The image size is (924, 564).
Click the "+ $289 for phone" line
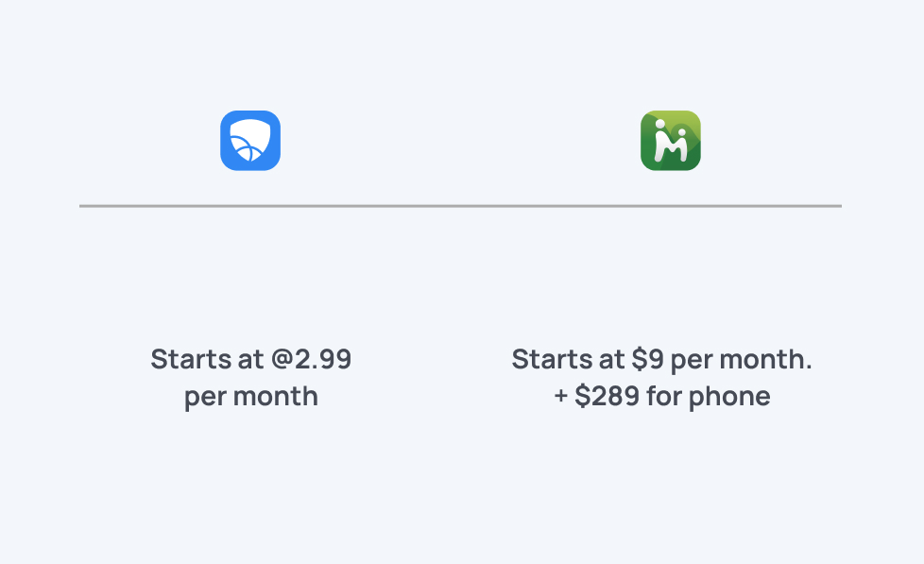tap(661, 396)
